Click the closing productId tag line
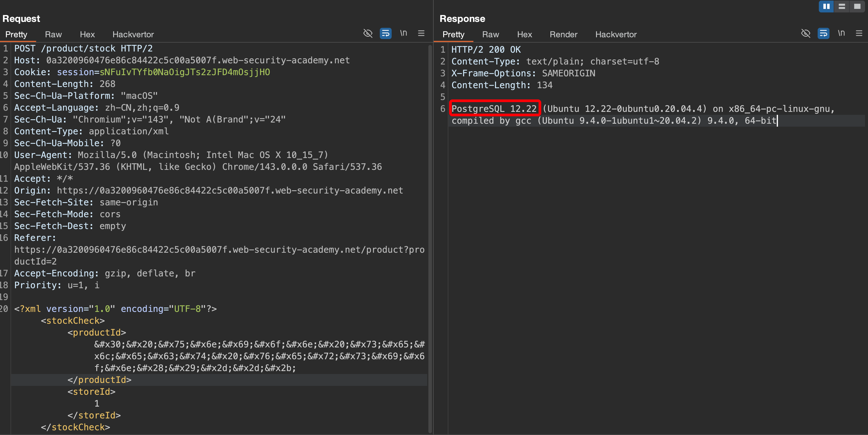The width and height of the screenshot is (868, 435). pos(100,380)
